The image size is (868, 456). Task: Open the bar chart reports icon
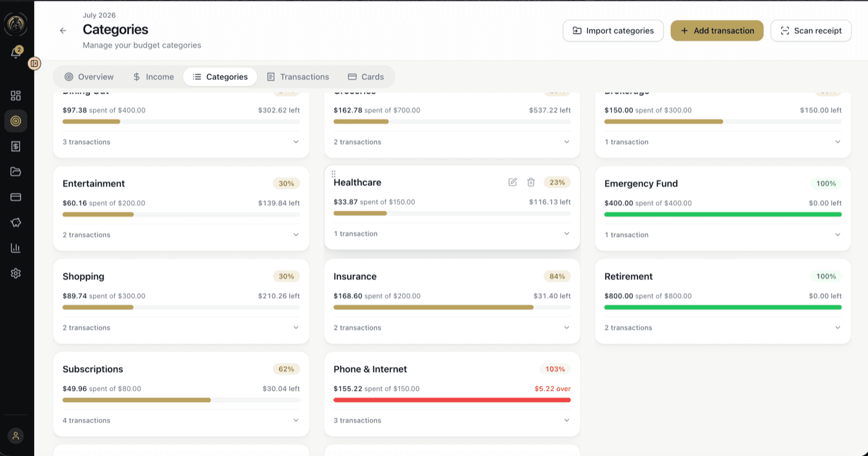click(x=16, y=248)
